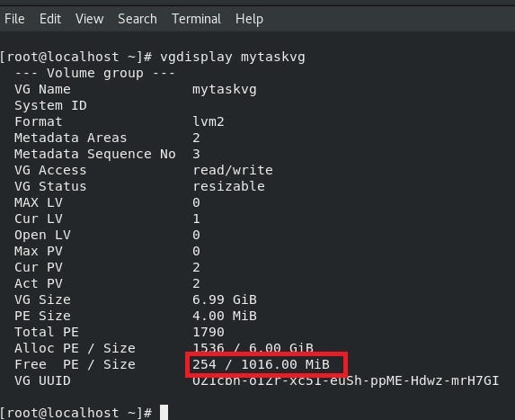Click the 'Act PV' label
The height and width of the screenshot is (420, 515).
pos(39,283)
